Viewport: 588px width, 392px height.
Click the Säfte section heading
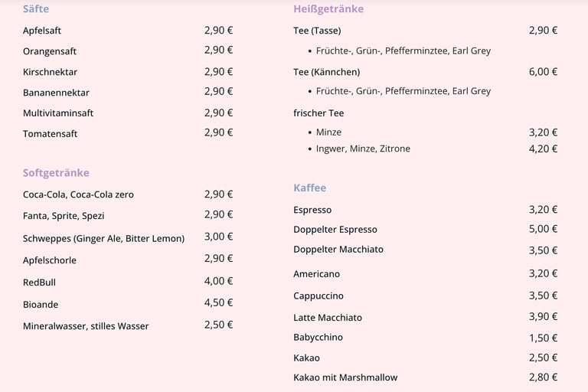(36, 9)
